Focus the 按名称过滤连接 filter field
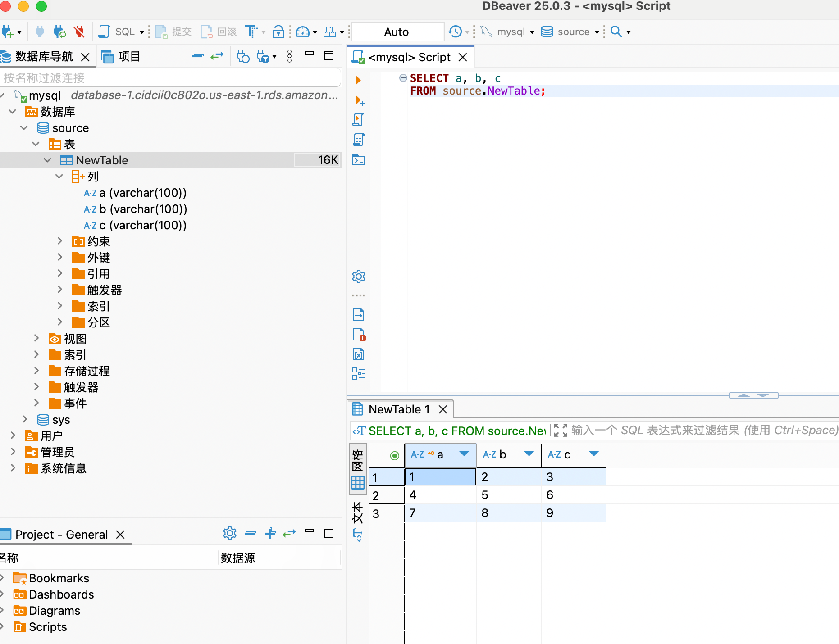Viewport: 839px width, 644px height. tap(170, 78)
